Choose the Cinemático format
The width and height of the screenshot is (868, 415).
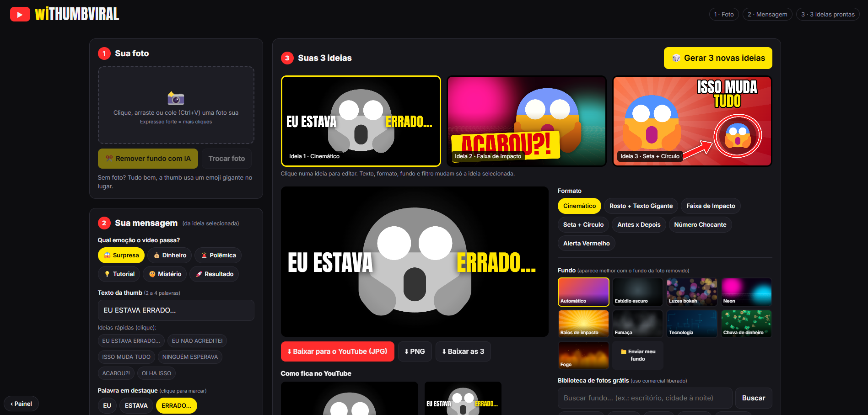pyautogui.click(x=579, y=206)
